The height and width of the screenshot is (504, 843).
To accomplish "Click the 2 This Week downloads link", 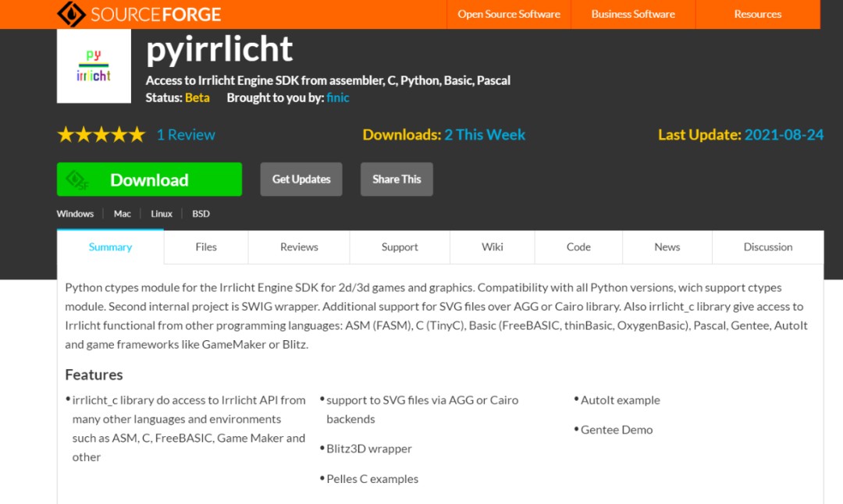I will click(x=485, y=134).
